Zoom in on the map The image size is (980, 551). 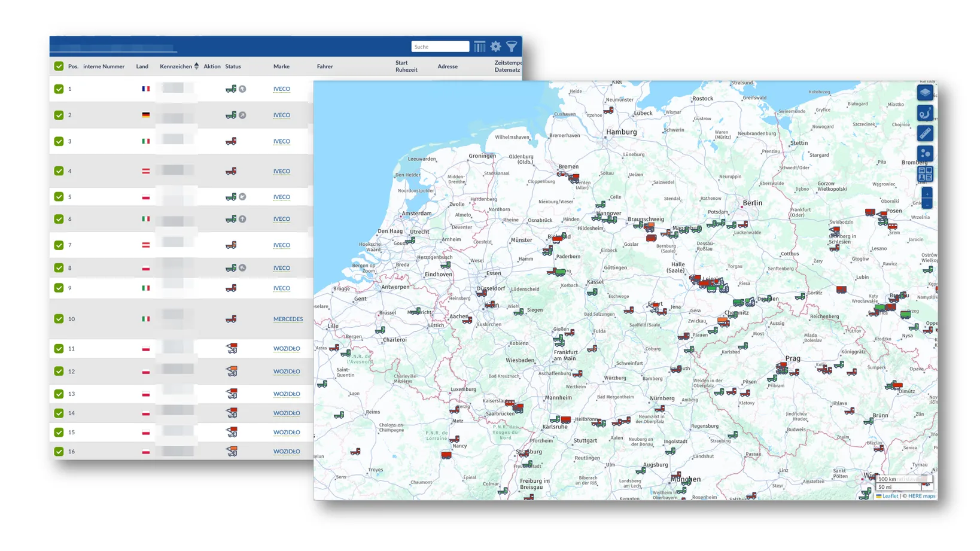[926, 194]
